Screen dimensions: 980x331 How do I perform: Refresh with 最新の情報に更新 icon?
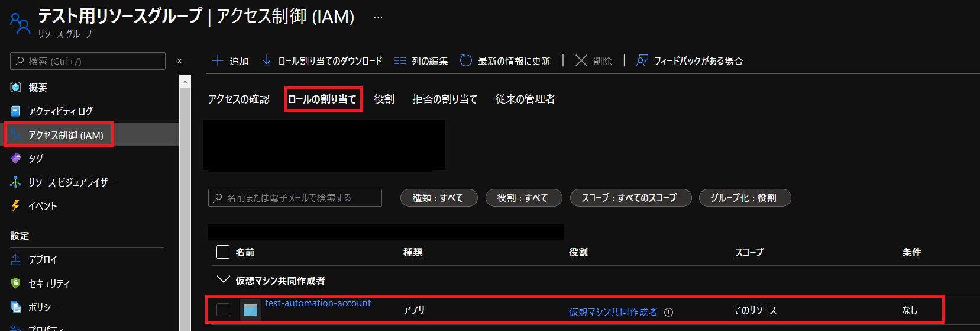466,61
